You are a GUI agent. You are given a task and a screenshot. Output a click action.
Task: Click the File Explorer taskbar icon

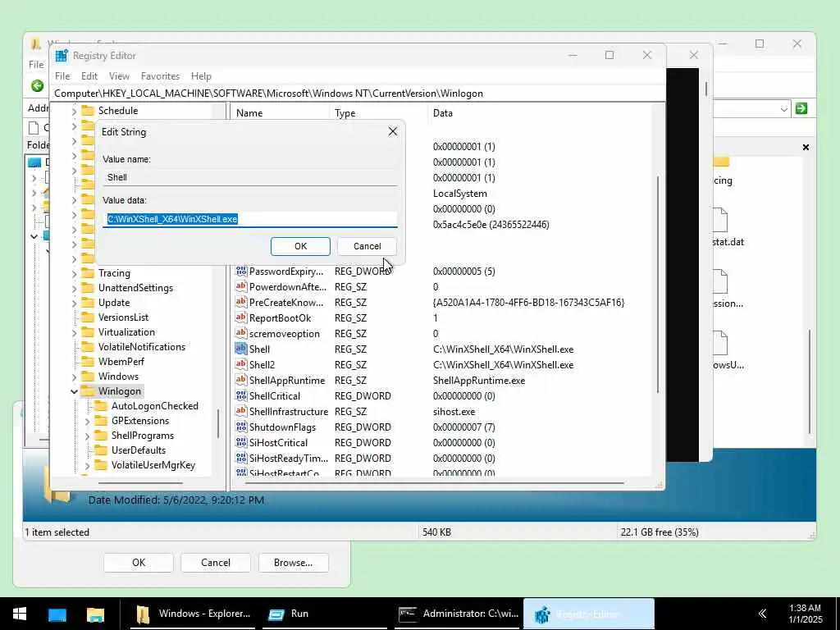point(95,614)
